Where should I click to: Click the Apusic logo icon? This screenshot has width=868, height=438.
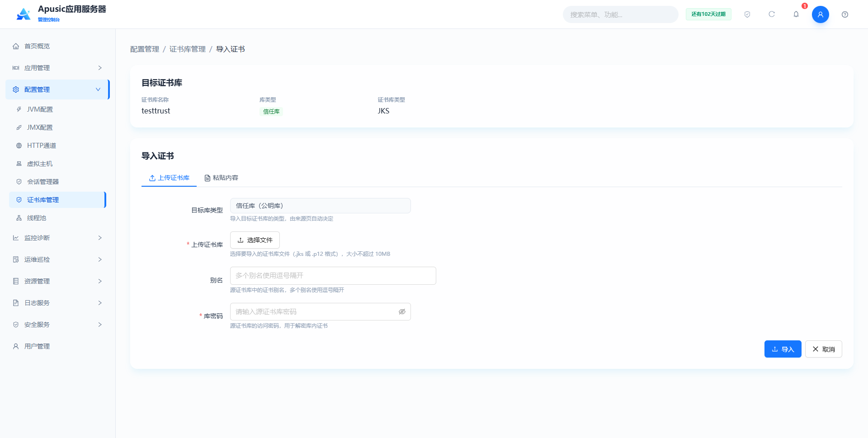coord(24,14)
